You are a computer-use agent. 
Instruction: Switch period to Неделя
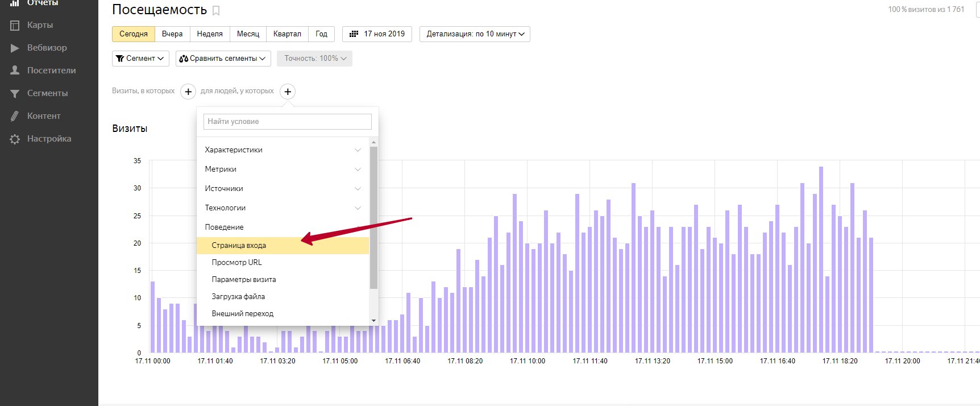click(210, 34)
